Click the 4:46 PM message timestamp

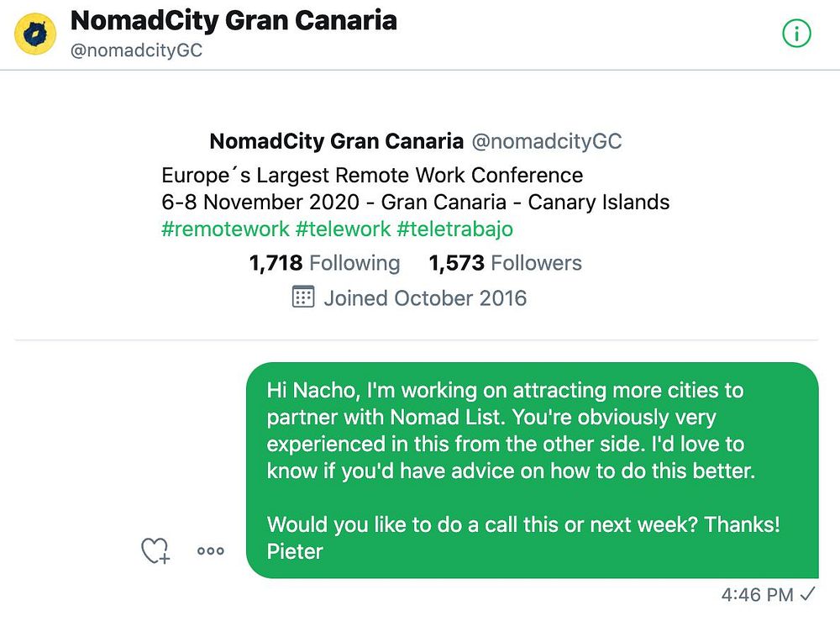(757, 595)
